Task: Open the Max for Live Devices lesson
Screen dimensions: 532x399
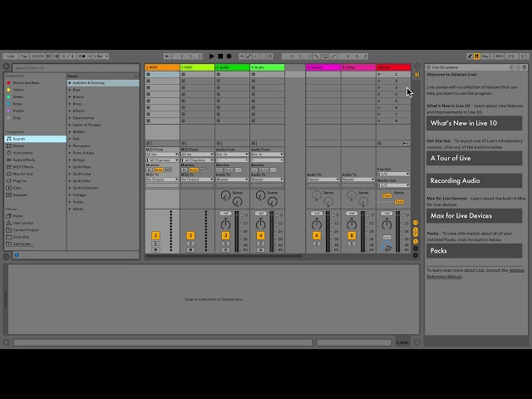Action: click(474, 215)
